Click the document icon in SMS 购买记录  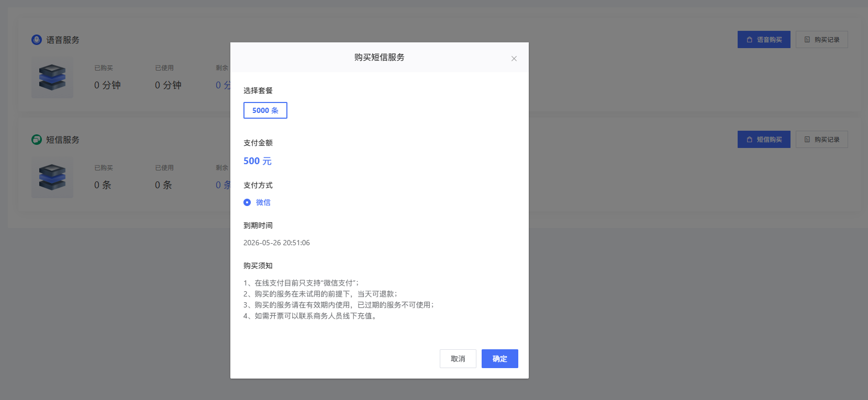click(x=807, y=140)
